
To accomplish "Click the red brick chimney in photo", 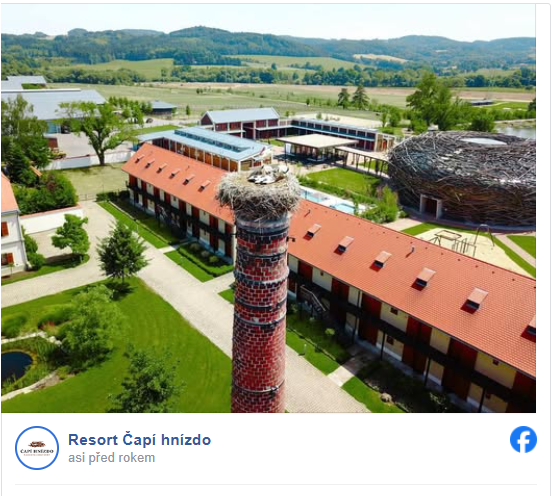I will (x=260, y=312).
